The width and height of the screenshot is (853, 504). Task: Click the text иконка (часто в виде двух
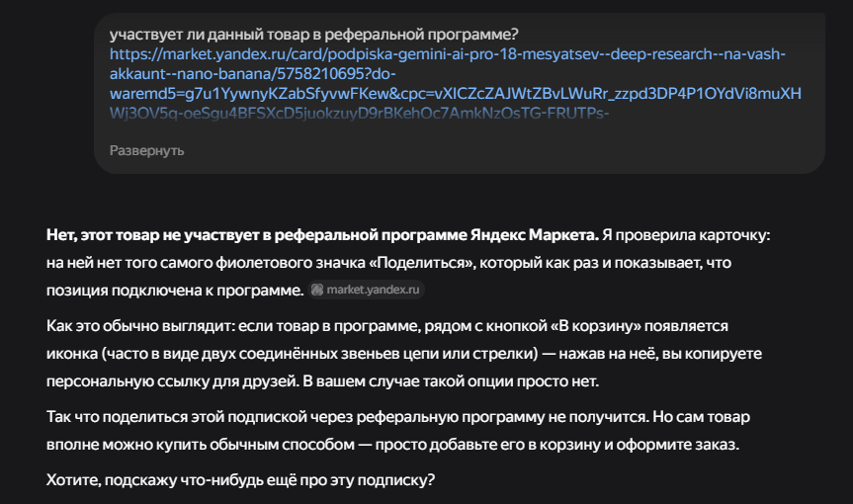[x=141, y=354]
